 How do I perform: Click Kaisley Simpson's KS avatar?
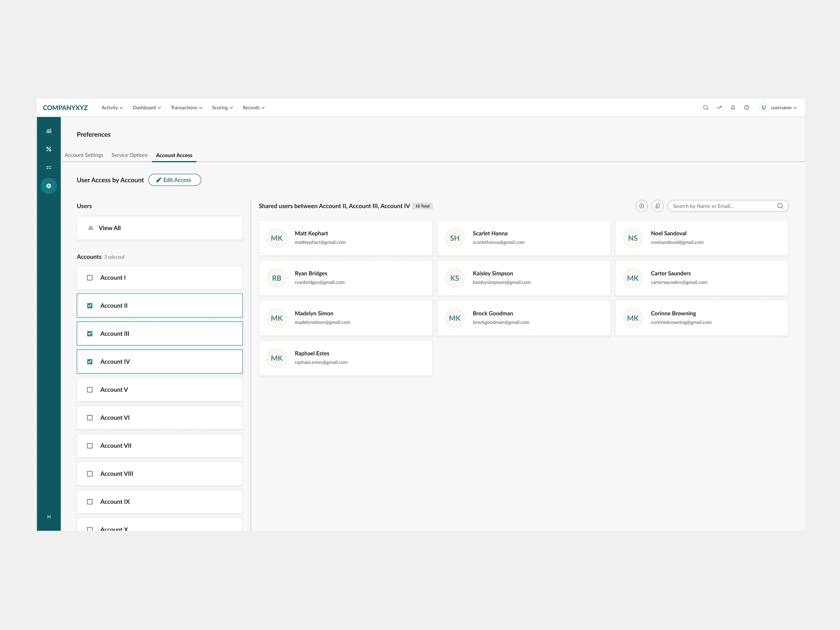pyautogui.click(x=455, y=278)
